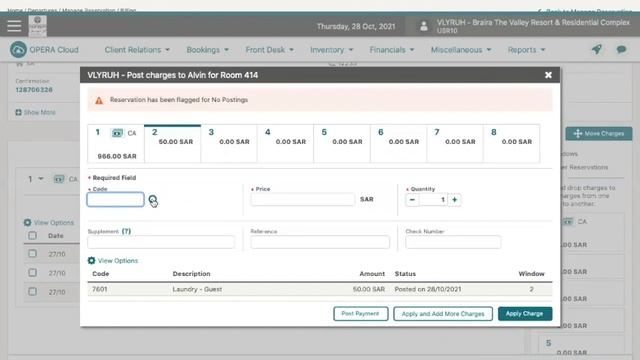The image size is (640, 360).
Task: Expand the Front Desk menu
Action: point(269,50)
